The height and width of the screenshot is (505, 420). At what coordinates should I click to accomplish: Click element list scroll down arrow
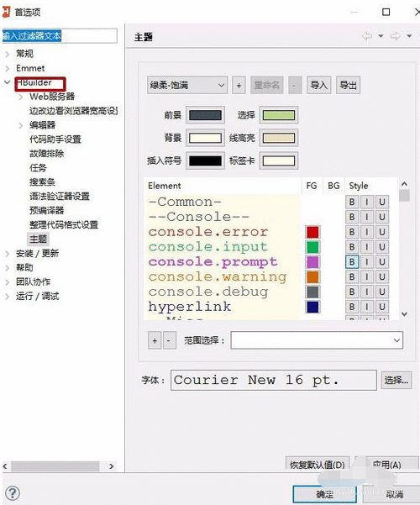tap(405, 314)
